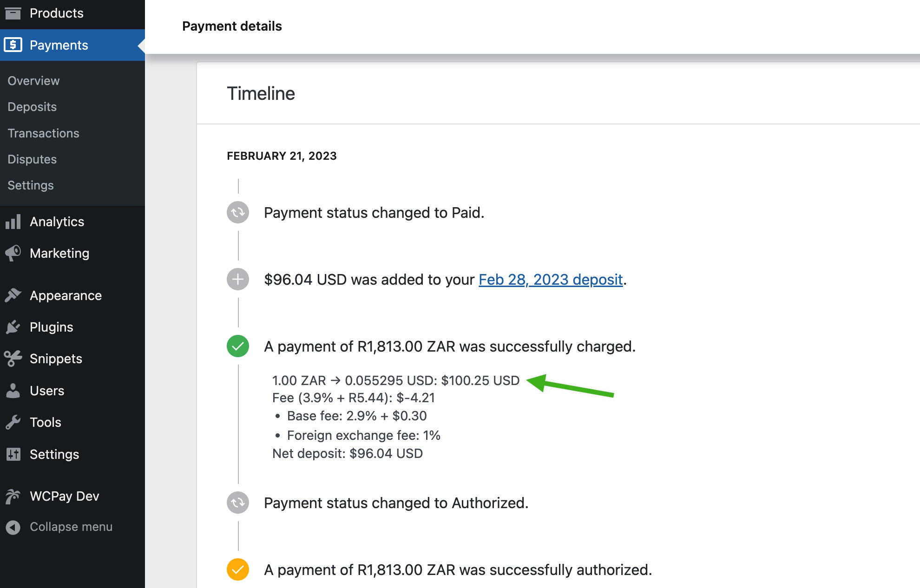Screen dimensions: 920x588
Task: Click the Marketing megaphone icon
Action: coord(13,253)
